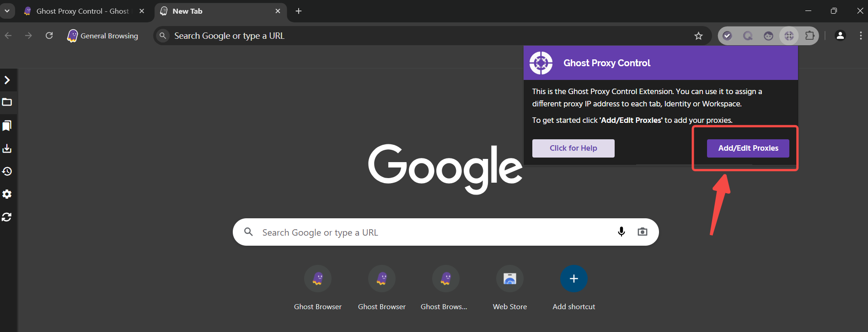Focus the Google search box on the page
The width and height of the screenshot is (868, 332).
446,232
